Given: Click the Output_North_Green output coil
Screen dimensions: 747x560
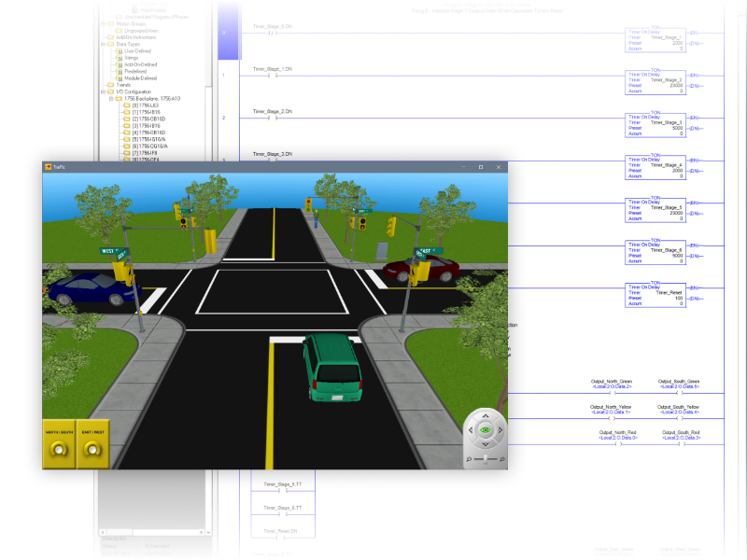Looking at the screenshot, I should click(x=613, y=393).
